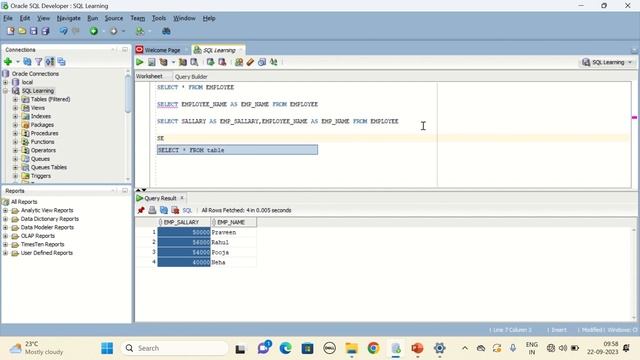The image size is (640, 360).
Task: Click the Explain Plan icon in worksheet toolbar
Action: click(164, 62)
